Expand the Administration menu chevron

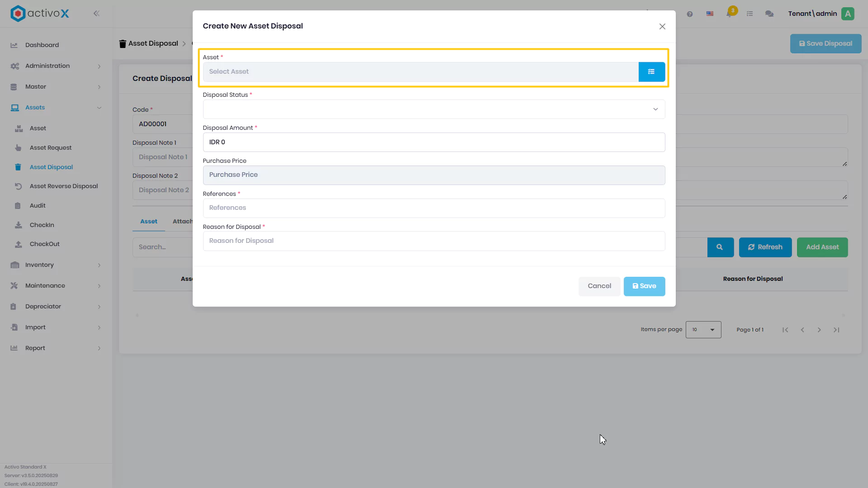point(99,66)
